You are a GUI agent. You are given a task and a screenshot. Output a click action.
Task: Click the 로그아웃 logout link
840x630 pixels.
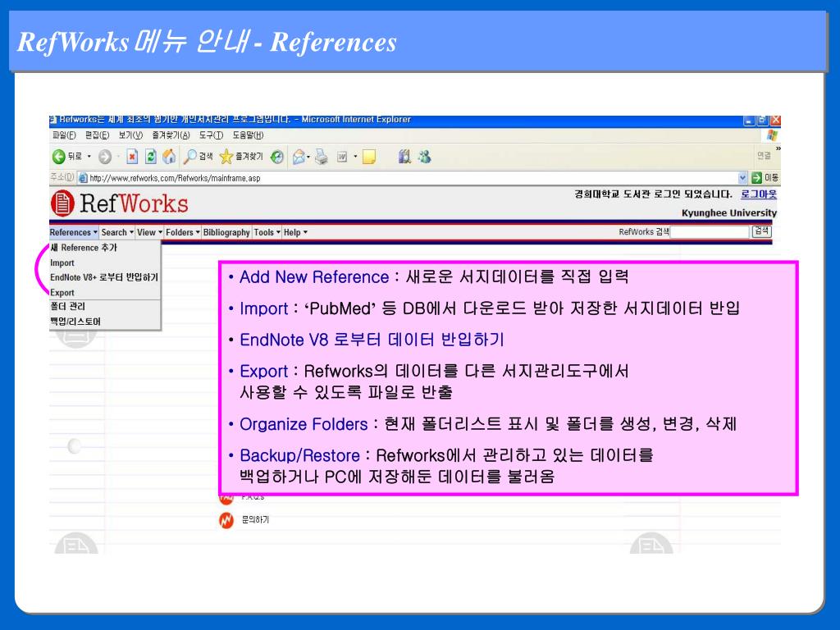click(759, 194)
